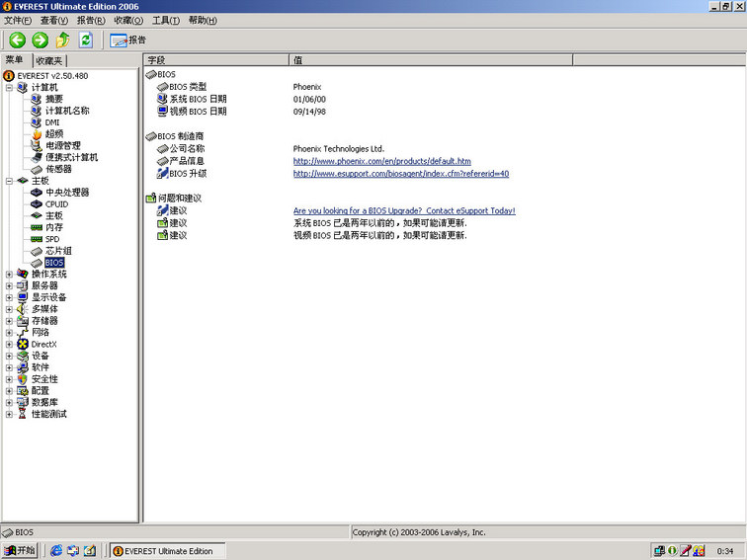Expand the 操作系统 tree node

(x=9, y=275)
